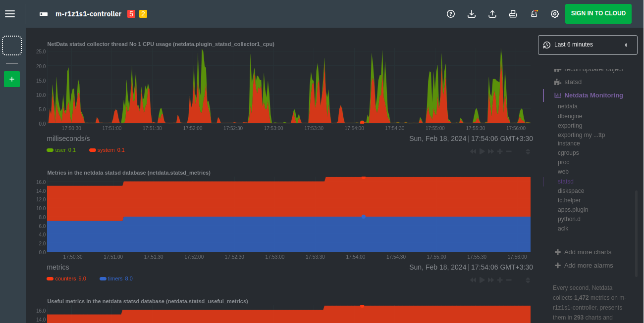
Task: Click the red 5 critical alarms badge
Action: [131, 14]
